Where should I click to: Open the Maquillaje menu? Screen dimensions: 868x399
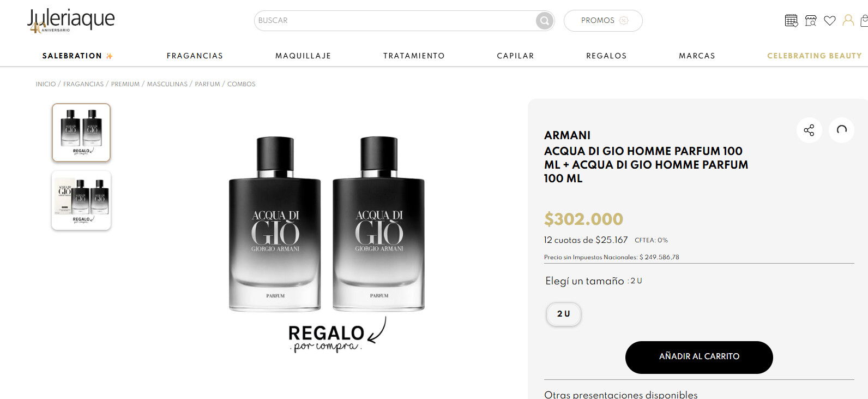point(303,56)
